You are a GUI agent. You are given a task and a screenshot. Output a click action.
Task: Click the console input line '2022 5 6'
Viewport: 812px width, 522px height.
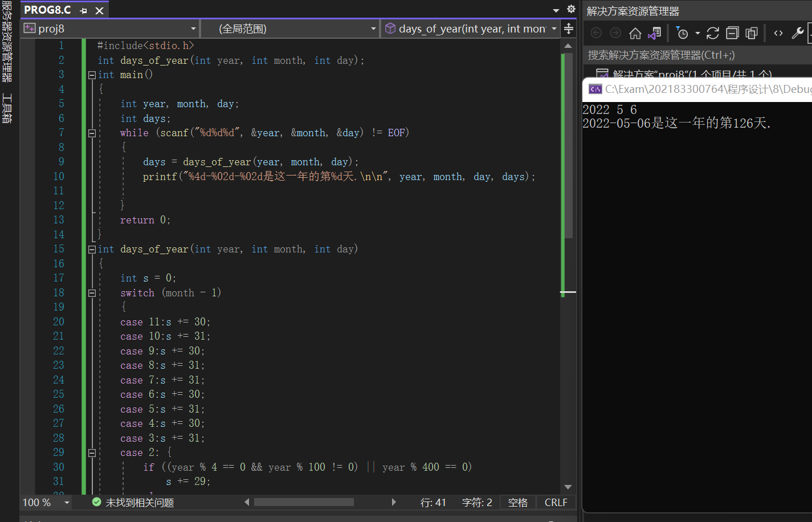pyautogui.click(x=610, y=109)
